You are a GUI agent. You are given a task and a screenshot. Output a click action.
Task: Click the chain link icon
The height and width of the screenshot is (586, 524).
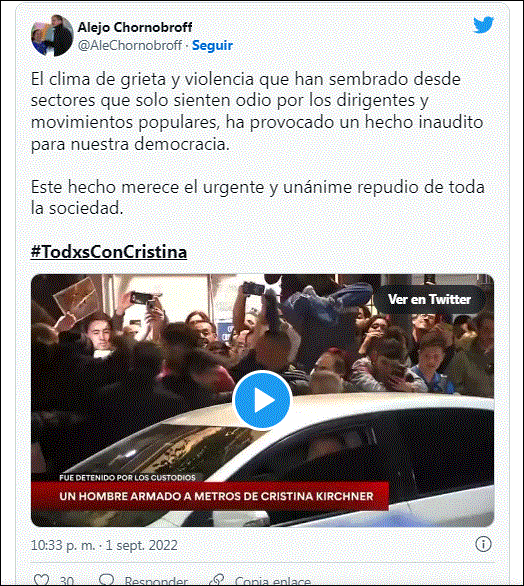pos(217,580)
